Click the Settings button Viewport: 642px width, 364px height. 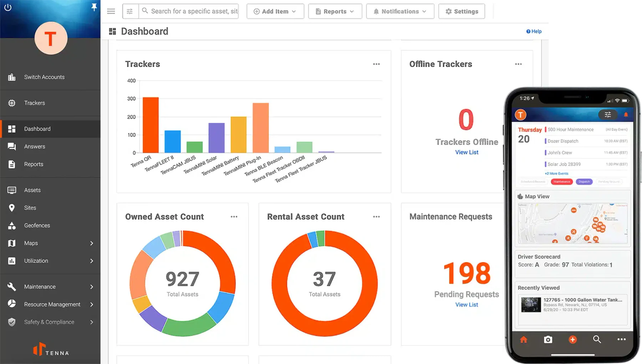click(462, 11)
